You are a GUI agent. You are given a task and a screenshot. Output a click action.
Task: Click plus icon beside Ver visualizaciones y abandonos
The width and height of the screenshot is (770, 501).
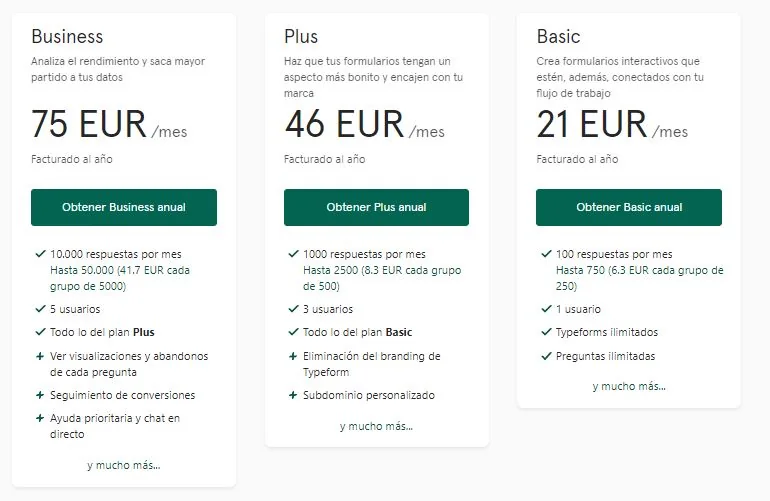[40, 356]
